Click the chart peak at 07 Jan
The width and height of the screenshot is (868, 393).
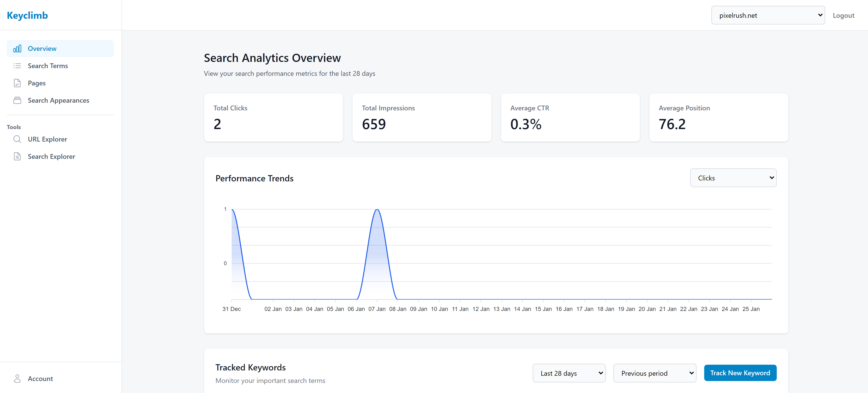click(x=377, y=210)
